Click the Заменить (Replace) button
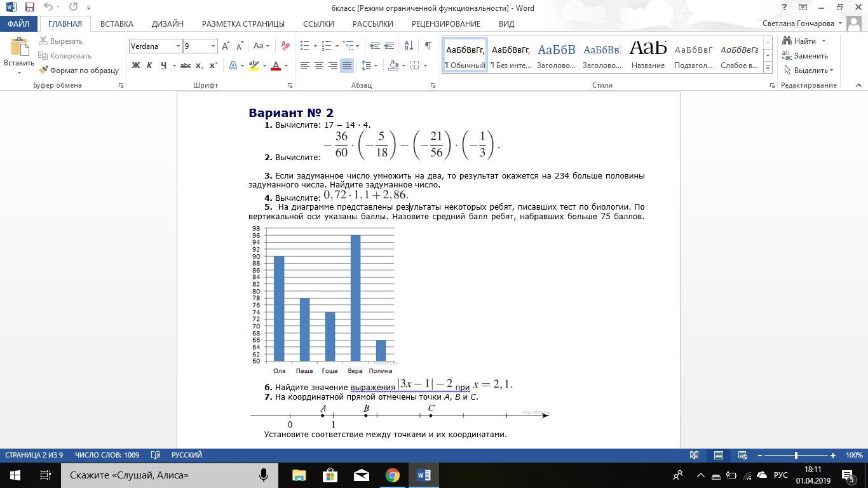The height and width of the screenshot is (488, 868). coord(806,56)
